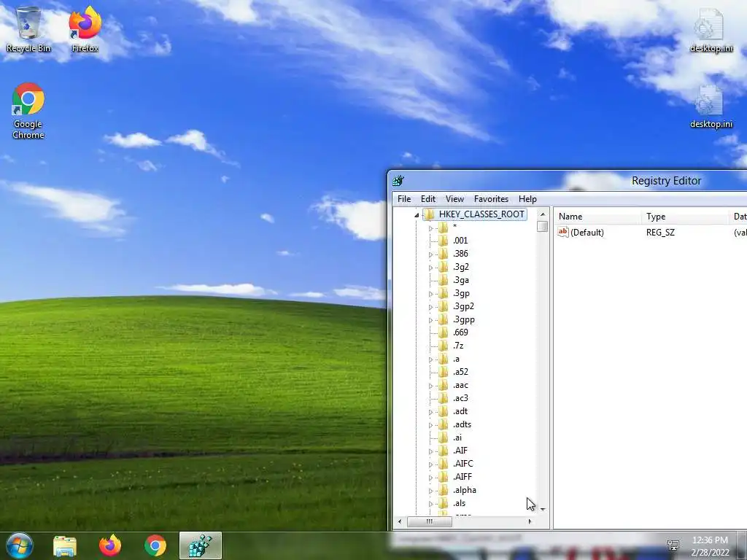
Task: Click the HKEY_CLASSES_ROOT folder icon
Action: tap(429, 214)
